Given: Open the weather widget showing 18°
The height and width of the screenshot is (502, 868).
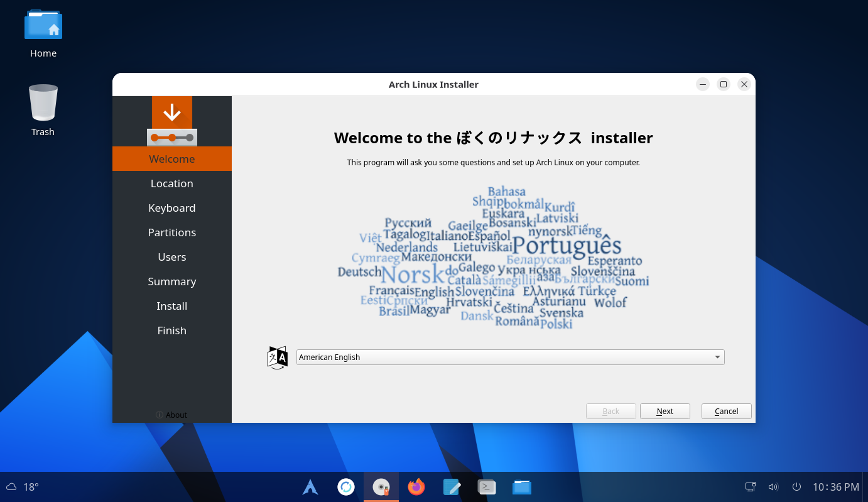Looking at the screenshot, I should point(23,487).
